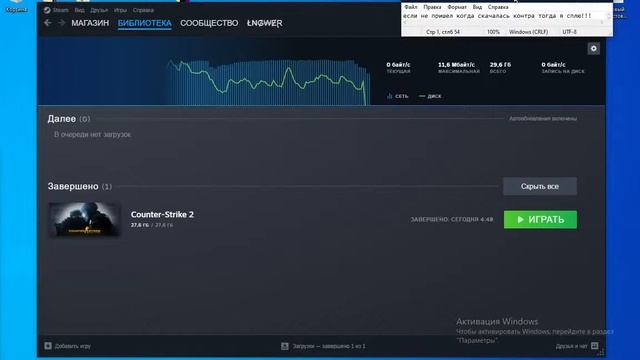Click the Далее section heading
This screenshot has height=360, width=640.
coord(62,119)
